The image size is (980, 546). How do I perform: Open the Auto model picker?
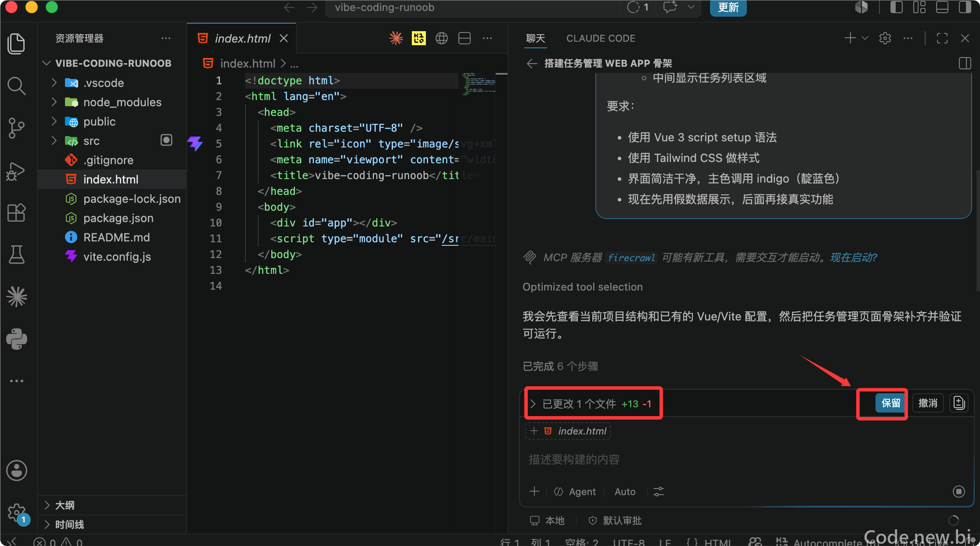(x=625, y=492)
